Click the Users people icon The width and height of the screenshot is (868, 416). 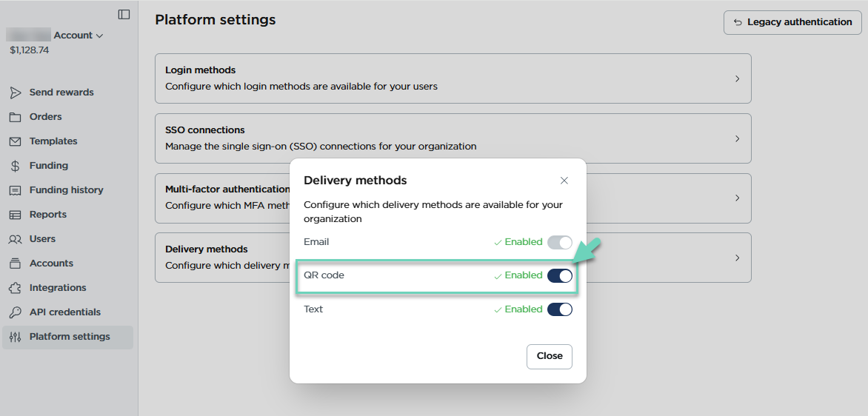[15, 239]
